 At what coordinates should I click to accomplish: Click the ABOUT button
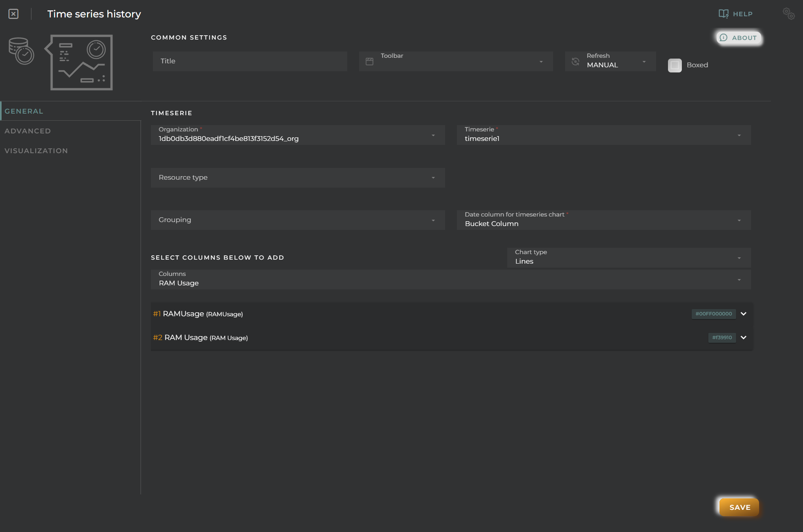tap(738, 37)
